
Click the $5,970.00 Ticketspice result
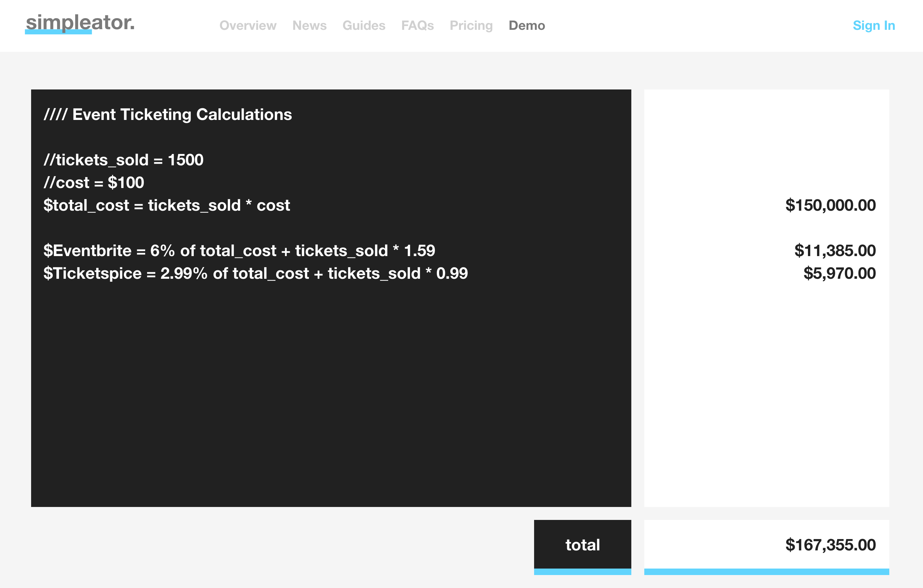(839, 273)
